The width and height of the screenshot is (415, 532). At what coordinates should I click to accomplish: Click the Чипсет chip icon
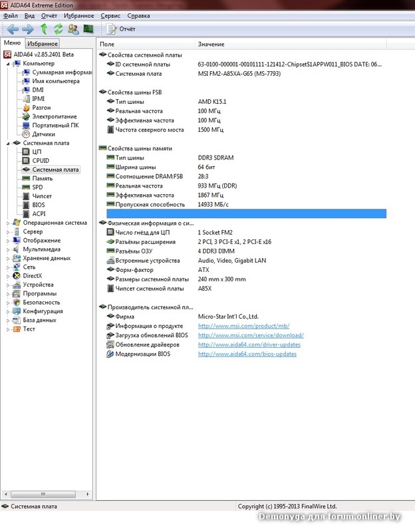[x=26, y=196]
